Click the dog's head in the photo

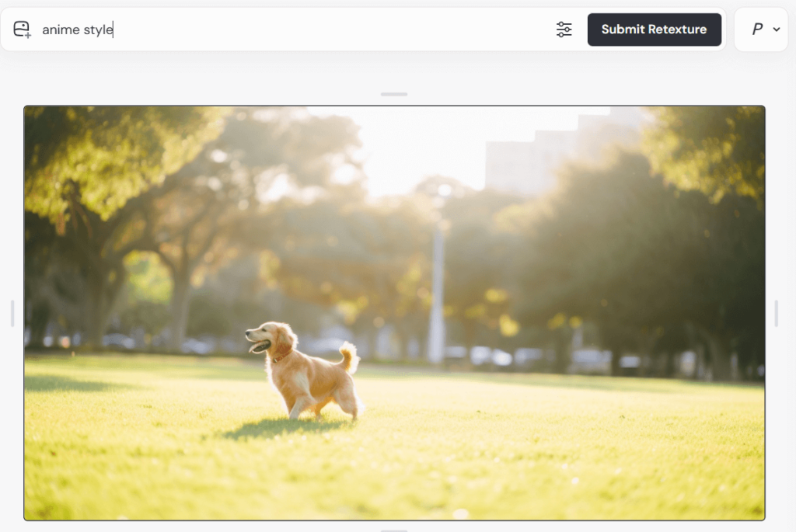pos(268,339)
